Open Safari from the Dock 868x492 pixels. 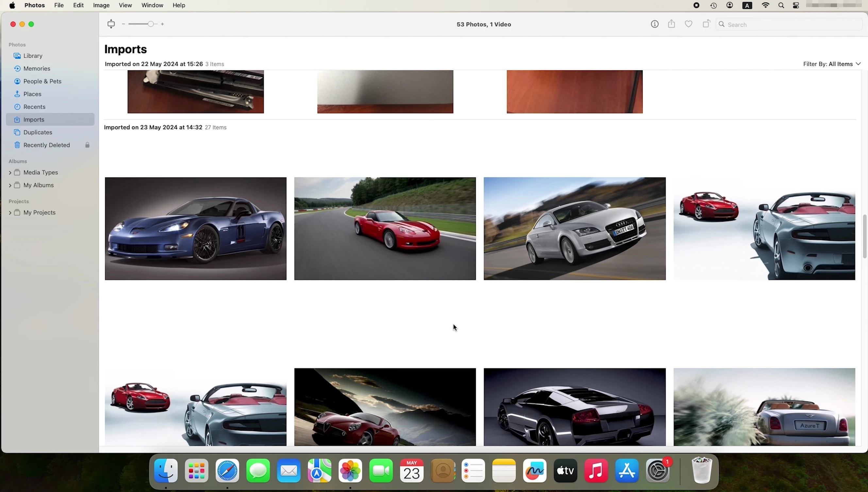click(227, 470)
